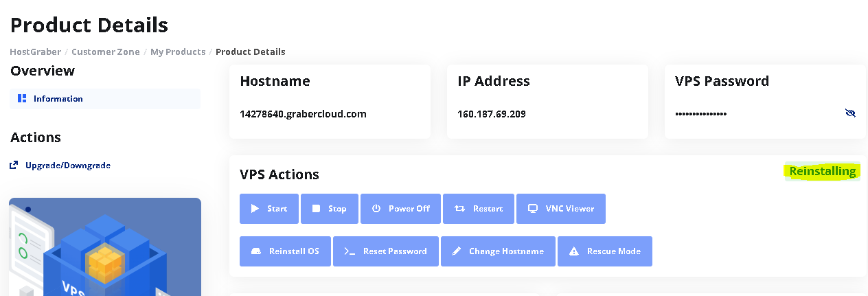Viewport: 868px width, 296px height.
Task: Click the Restart button
Action: pyautogui.click(x=479, y=209)
